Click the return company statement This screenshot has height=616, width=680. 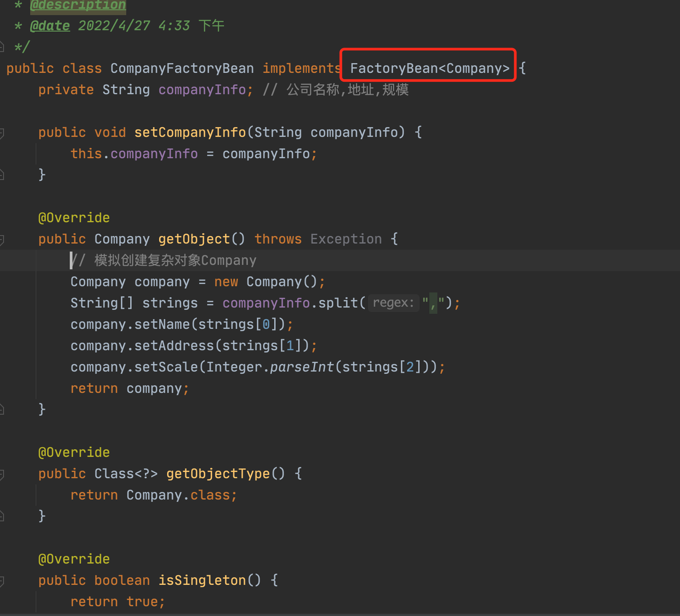(x=129, y=388)
